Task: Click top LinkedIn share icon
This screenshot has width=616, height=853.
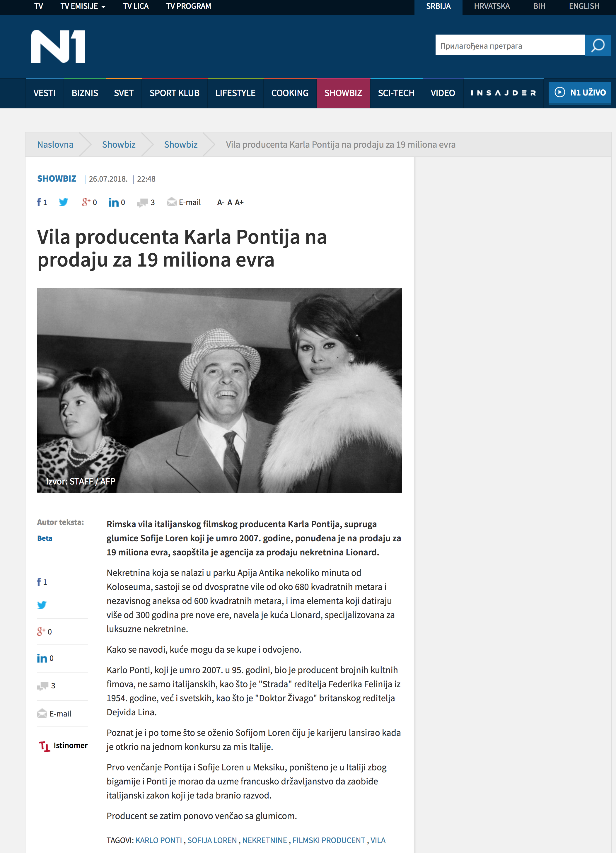Action: [x=113, y=203]
